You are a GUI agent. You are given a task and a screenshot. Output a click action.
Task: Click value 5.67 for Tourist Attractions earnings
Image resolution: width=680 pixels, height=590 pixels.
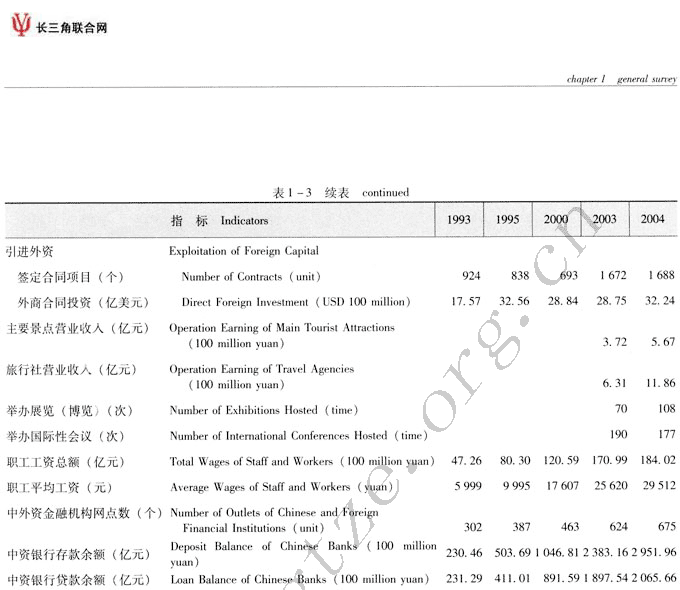[663, 342]
